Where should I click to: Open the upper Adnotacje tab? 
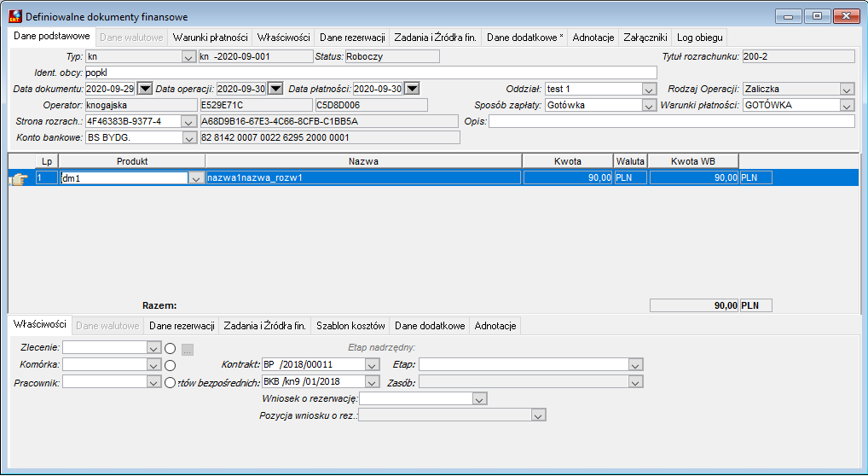point(593,38)
